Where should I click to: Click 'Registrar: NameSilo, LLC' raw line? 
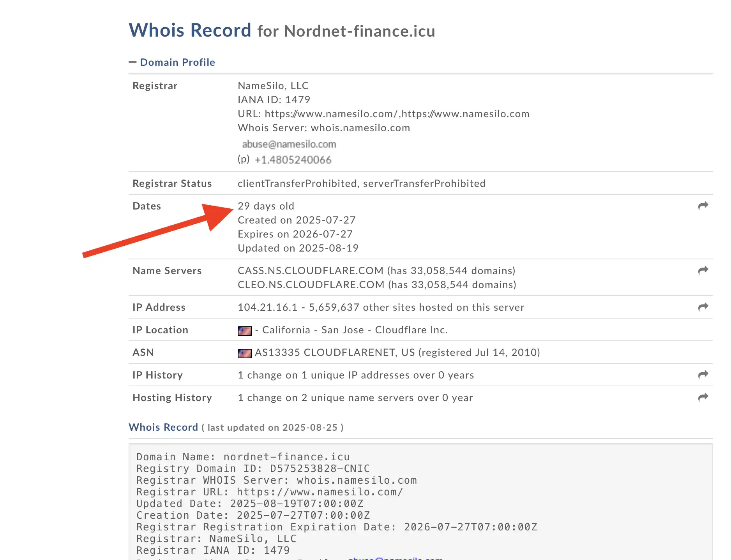click(216, 539)
